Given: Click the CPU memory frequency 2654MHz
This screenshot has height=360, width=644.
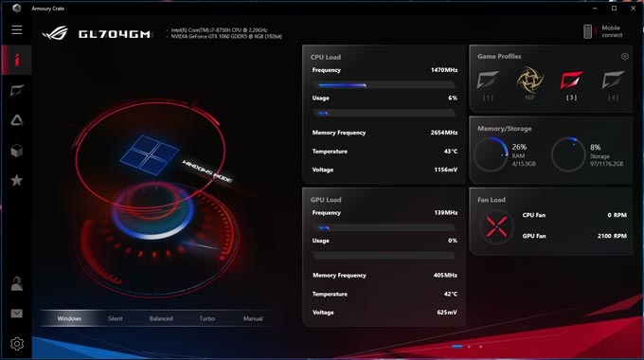Looking at the screenshot, I should (x=444, y=133).
